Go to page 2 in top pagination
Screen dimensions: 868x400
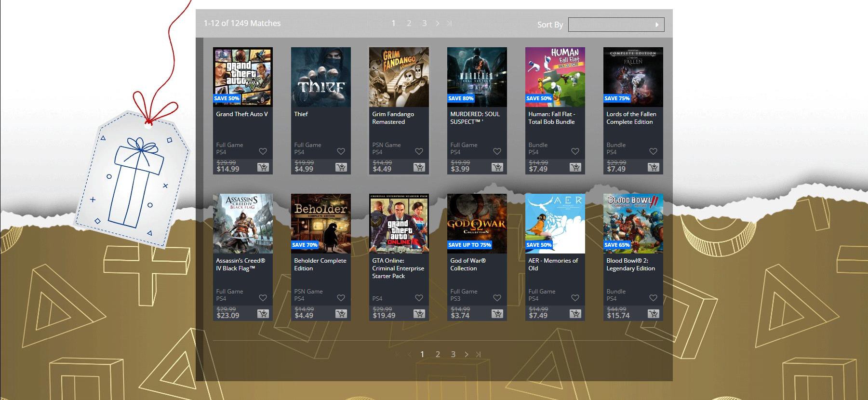(409, 23)
